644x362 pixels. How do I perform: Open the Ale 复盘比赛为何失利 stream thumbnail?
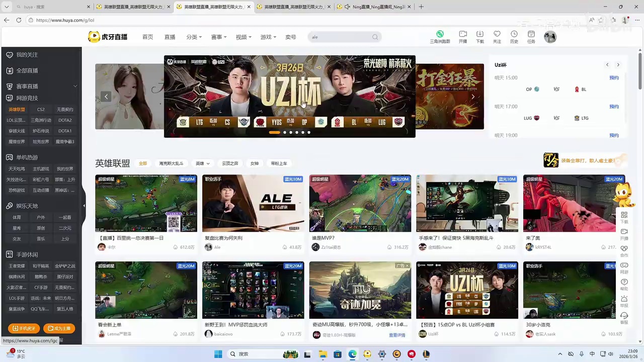click(253, 203)
